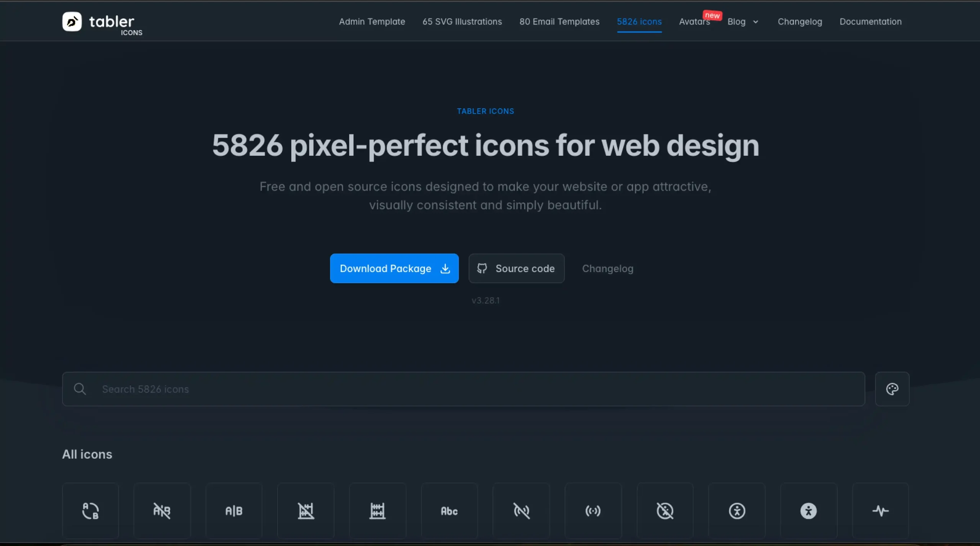Open the abacus-off icon card
The height and width of the screenshot is (546, 980).
point(305,511)
